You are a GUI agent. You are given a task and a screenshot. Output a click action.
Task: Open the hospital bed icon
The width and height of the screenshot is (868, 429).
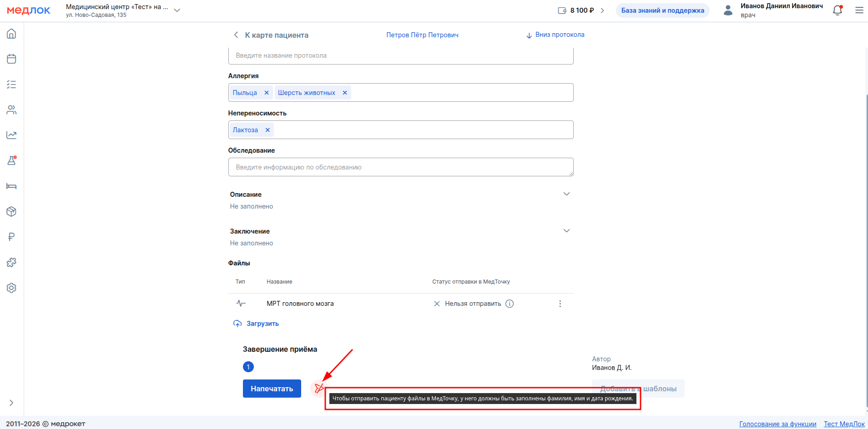point(11,186)
